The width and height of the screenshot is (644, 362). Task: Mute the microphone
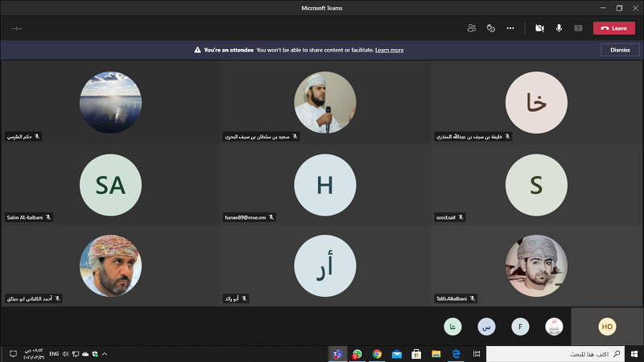(x=559, y=28)
